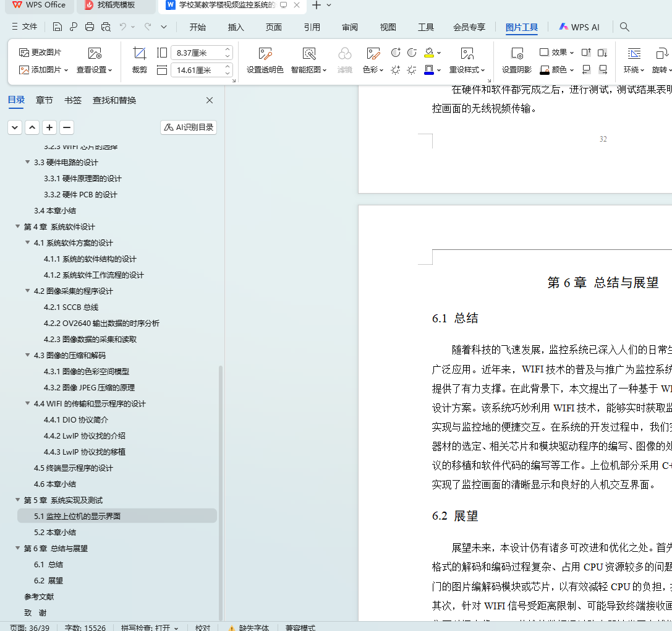This screenshot has height=631, width=672.
Task: Collapse the 3.3 硬件电路的设计 node
Action: (x=27, y=161)
